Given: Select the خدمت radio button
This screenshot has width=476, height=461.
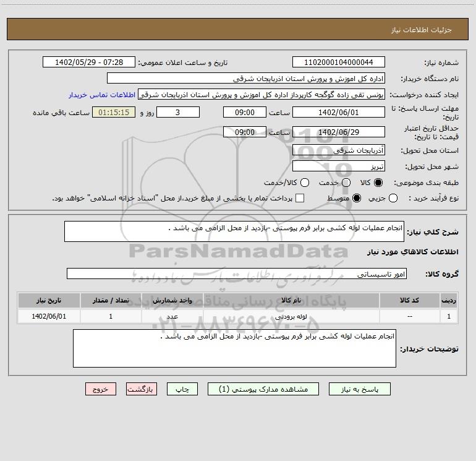Looking at the screenshot, I should [346, 183].
